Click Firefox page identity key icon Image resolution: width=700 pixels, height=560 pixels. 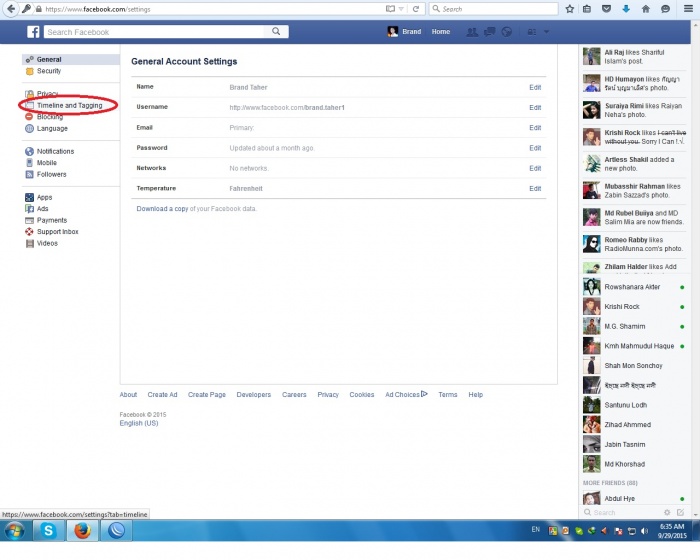(x=26, y=9)
